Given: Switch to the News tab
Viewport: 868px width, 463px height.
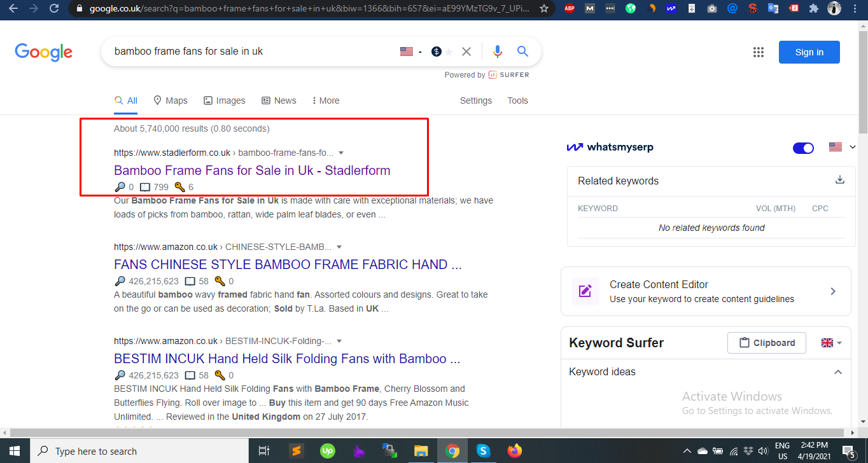Looking at the screenshot, I should 279,100.
